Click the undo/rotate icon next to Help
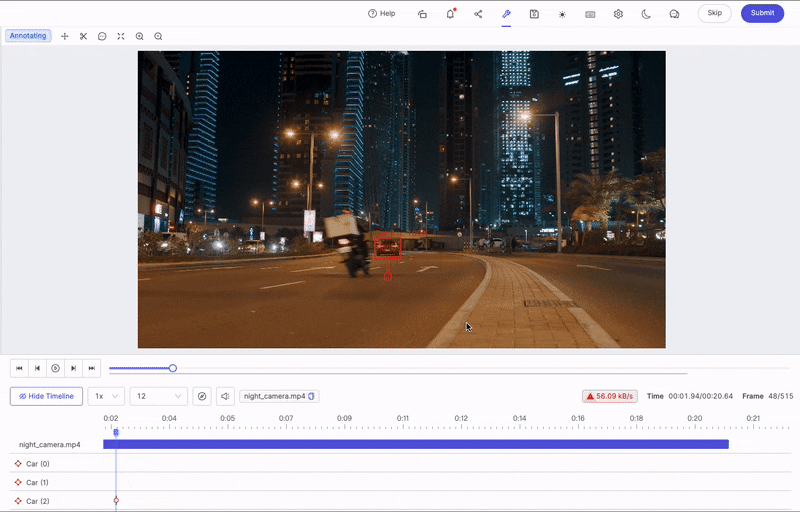The width and height of the screenshot is (800, 512). point(422,14)
